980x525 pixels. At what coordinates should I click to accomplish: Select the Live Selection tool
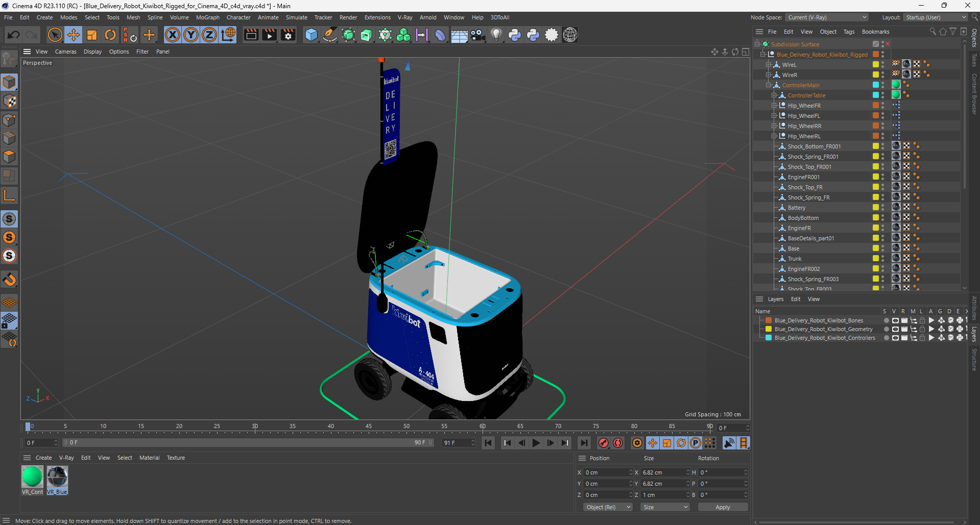pyautogui.click(x=55, y=35)
